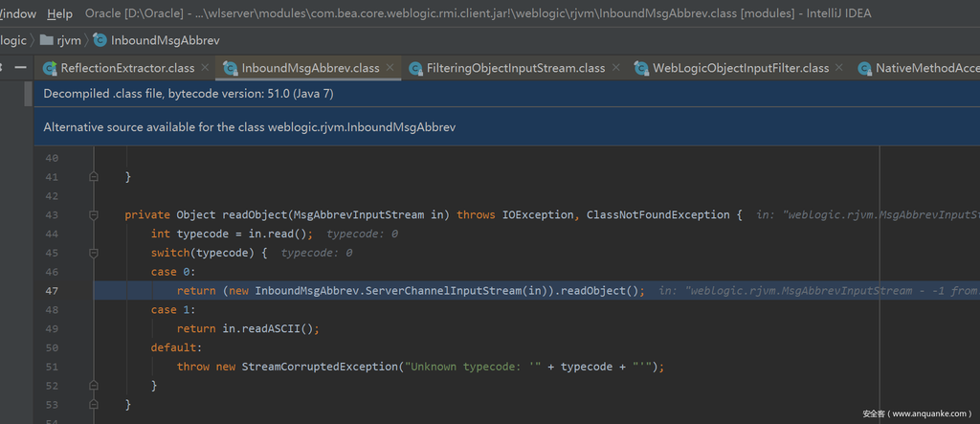Viewport: 980px width, 424px height.
Task: Click the rjvm breadcrumb item
Action: 70,40
